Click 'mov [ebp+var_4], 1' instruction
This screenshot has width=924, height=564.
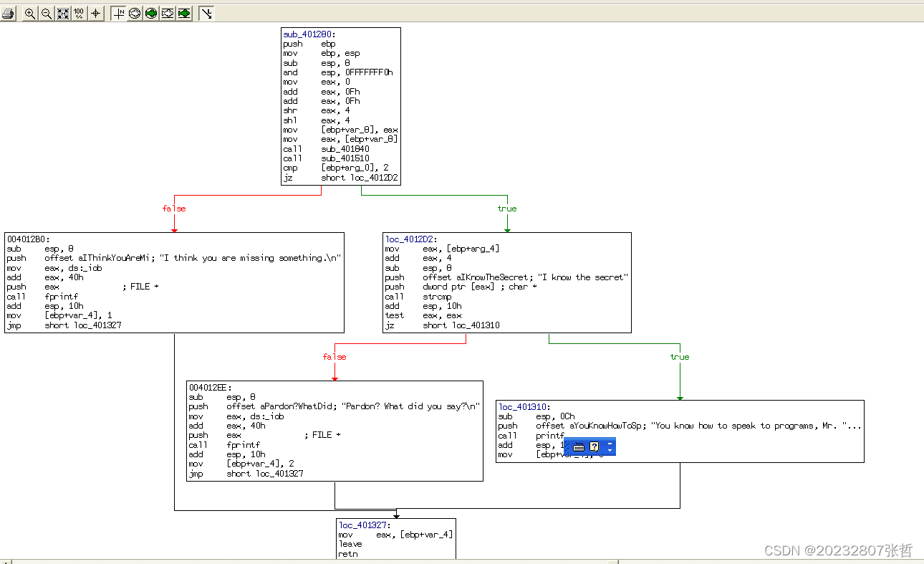(x=59, y=315)
